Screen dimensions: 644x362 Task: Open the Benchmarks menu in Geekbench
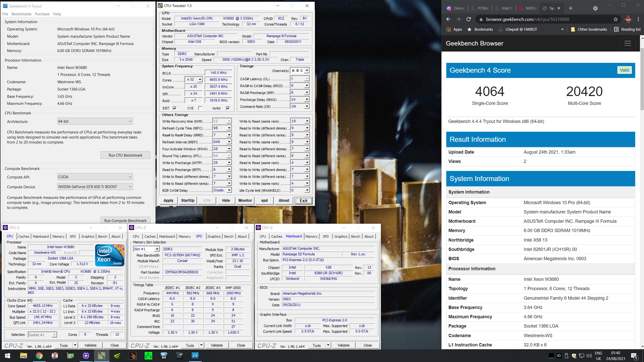pyautogui.click(x=21, y=14)
